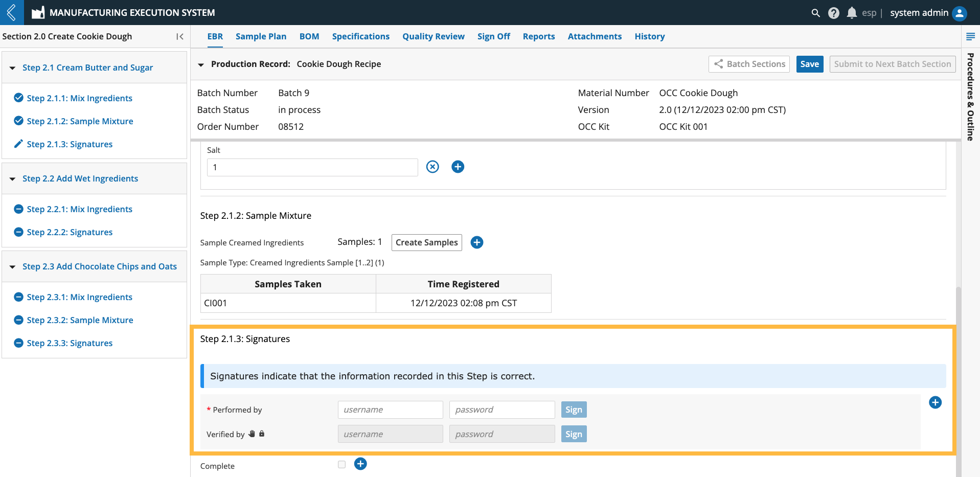Click status icon of Step 2.2.2
The image size is (980, 477).
click(18, 232)
